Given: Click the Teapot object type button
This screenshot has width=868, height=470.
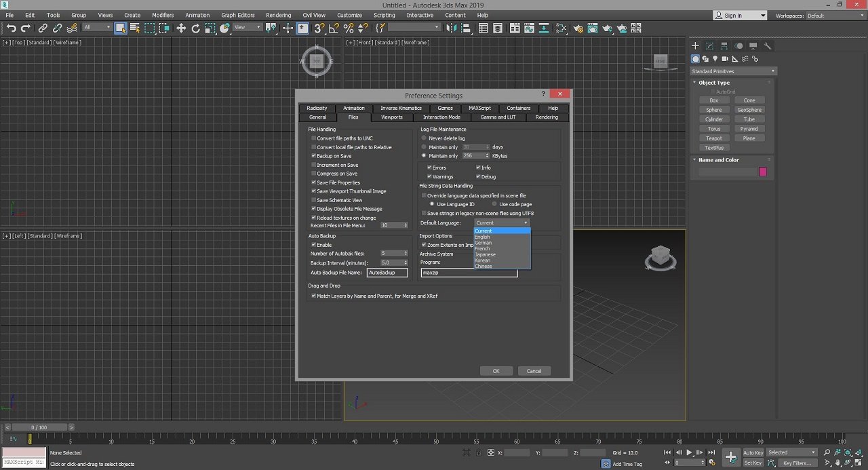Looking at the screenshot, I should [713, 138].
